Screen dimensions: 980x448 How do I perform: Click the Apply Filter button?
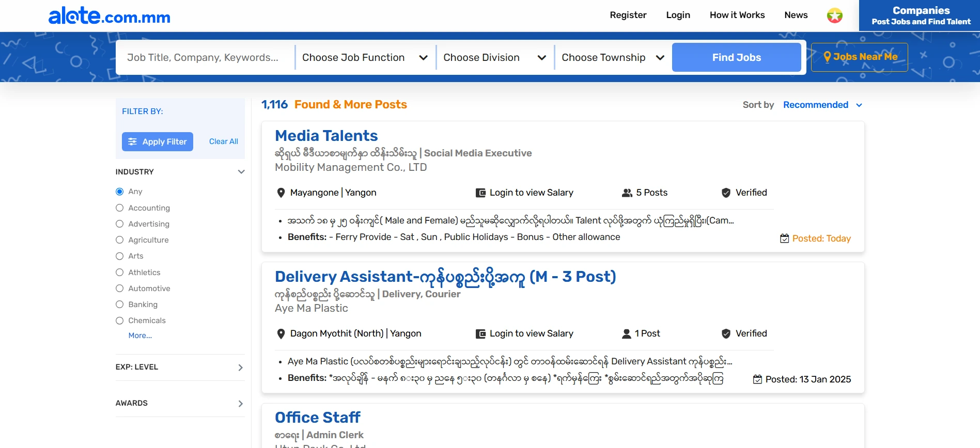tap(158, 141)
